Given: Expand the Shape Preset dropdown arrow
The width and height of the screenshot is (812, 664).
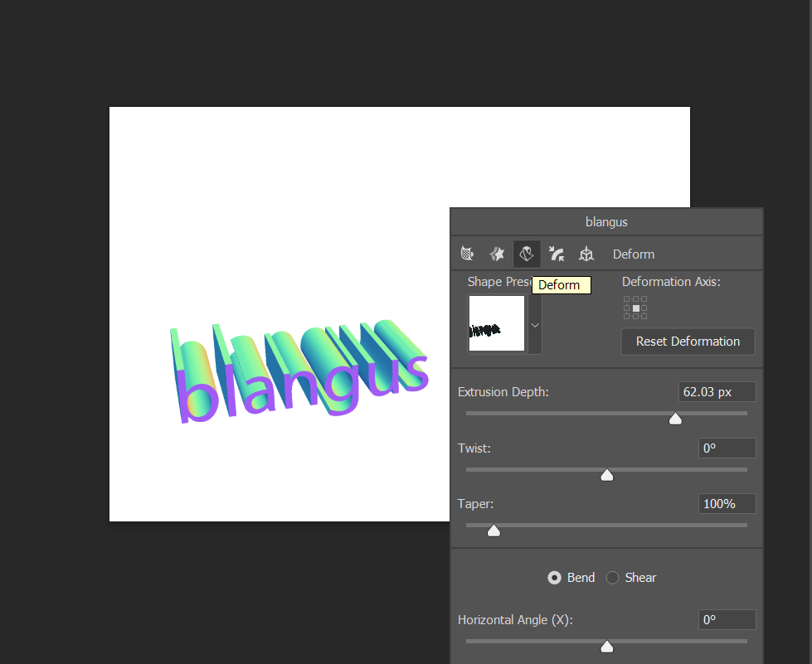Looking at the screenshot, I should (x=535, y=325).
